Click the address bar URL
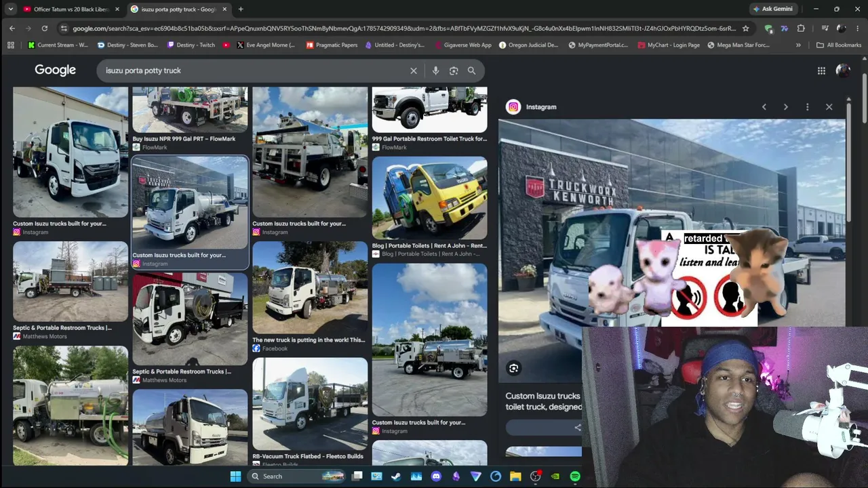Screen dimensions: 868x488 [x=404, y=28]
